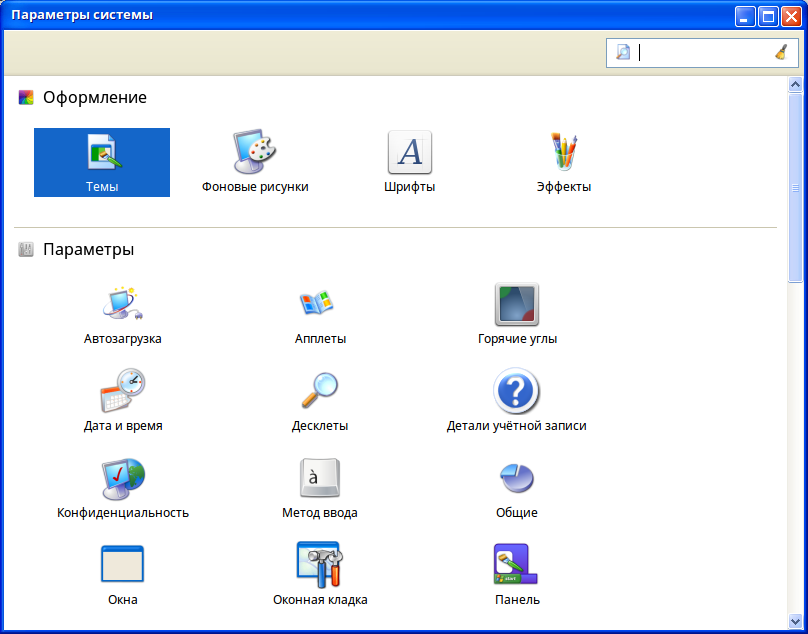Maximize the Параметры системы window
The width and height of the screenshot is (808, 634).
tap(768, 16)
